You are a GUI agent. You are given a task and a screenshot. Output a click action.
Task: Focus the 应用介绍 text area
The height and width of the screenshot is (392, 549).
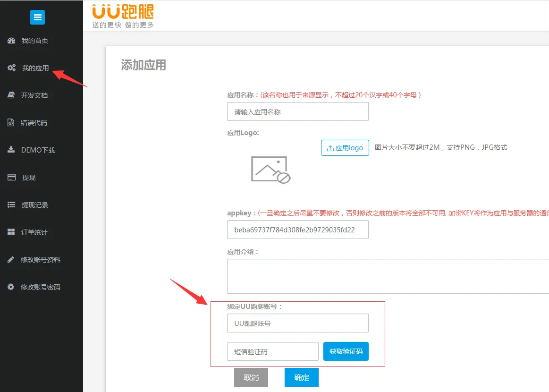click(388, 276)
